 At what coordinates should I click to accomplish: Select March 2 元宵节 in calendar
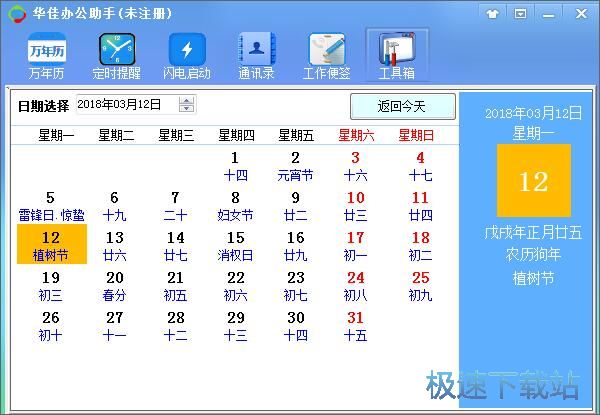(295, 166)
